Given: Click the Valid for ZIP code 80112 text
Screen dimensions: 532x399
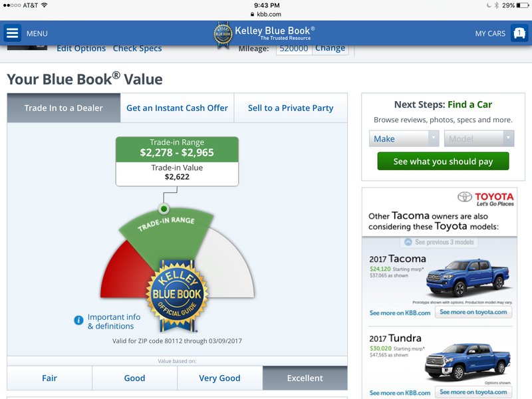Looking at the screenshot, I should [177, 340].
